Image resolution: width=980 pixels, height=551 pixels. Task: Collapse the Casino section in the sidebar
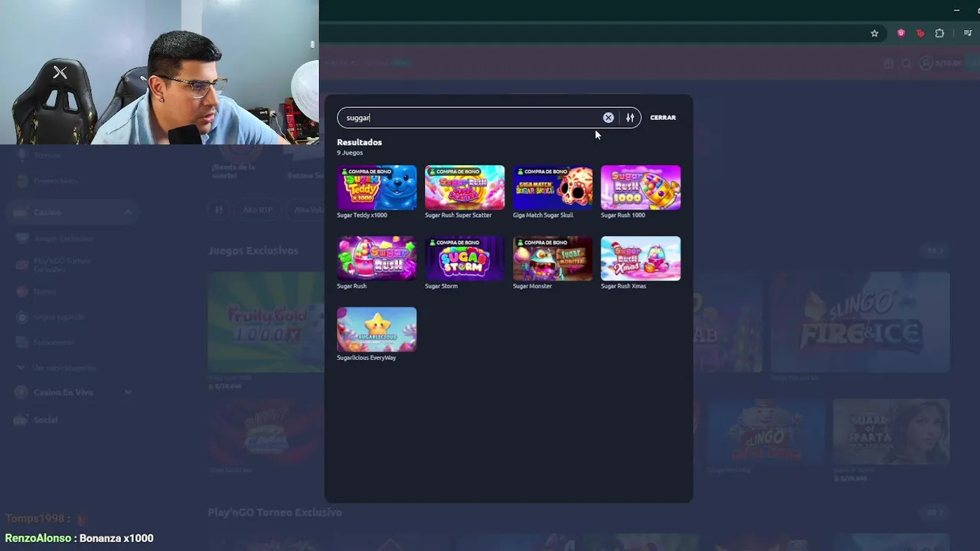coord(128,212)
